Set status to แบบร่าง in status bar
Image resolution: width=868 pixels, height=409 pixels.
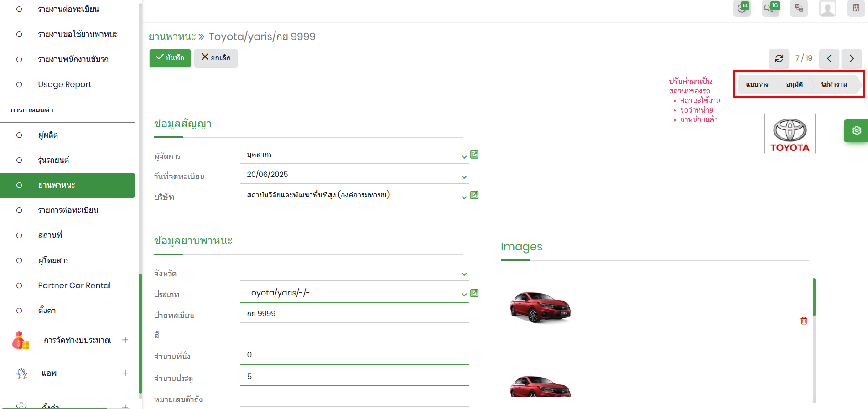[x=757, y=84]
